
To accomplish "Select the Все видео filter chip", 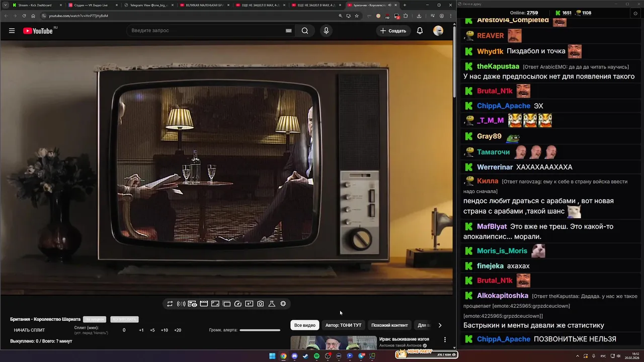I will [x=305, y=325].
